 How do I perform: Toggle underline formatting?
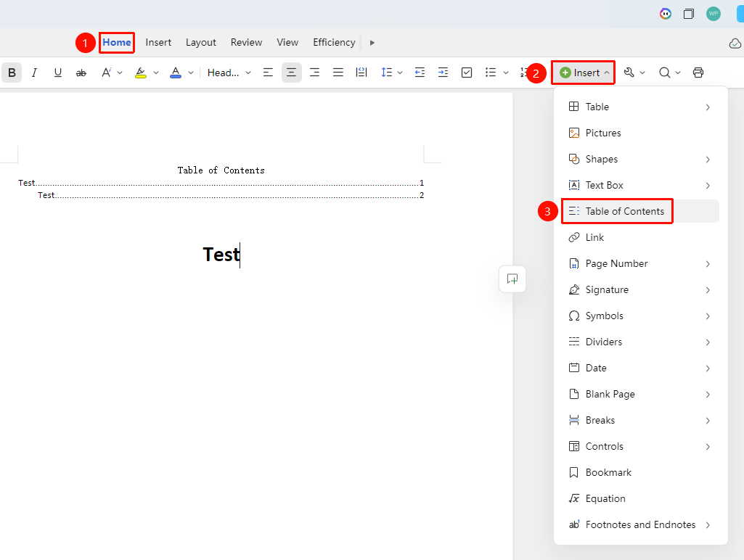pyautogui.click(x=58, y=73)
